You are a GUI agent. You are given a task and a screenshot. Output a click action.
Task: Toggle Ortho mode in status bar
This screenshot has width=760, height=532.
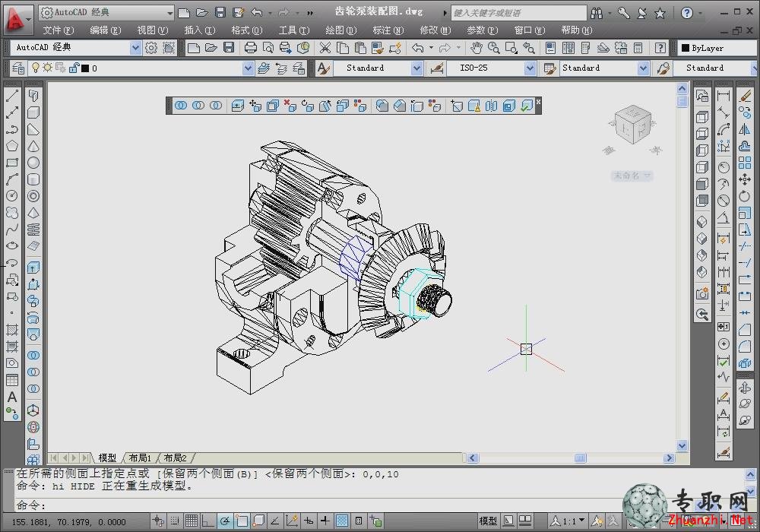pos(208,521)
